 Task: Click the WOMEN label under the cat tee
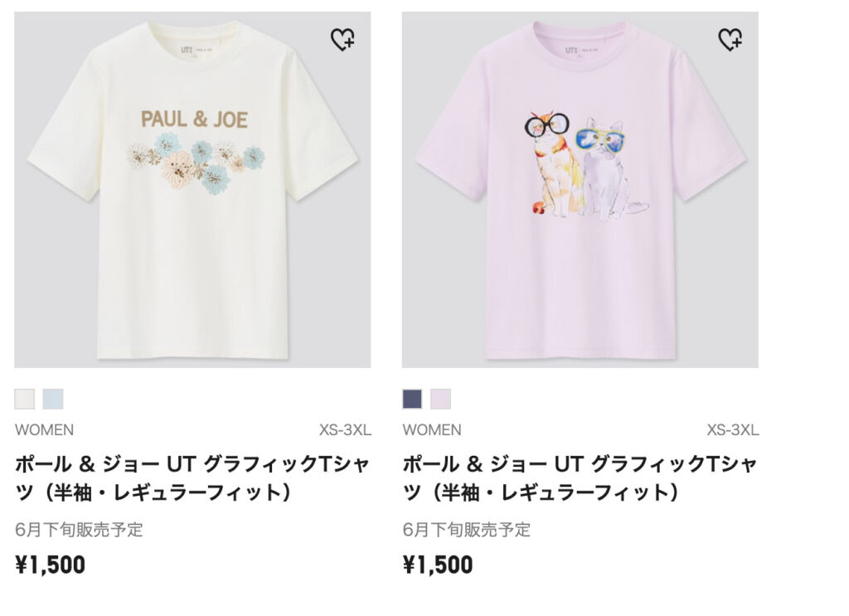(432, 429)
